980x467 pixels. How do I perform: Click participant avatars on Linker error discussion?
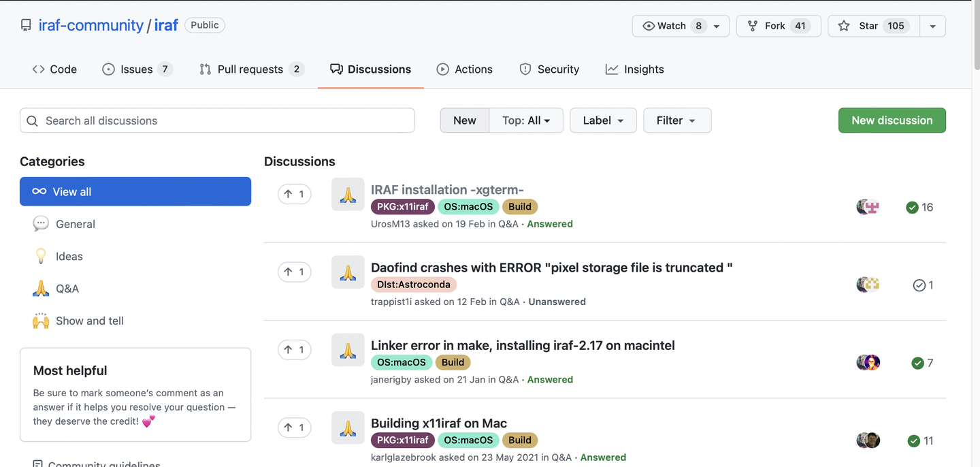click(x=868, y=363)
